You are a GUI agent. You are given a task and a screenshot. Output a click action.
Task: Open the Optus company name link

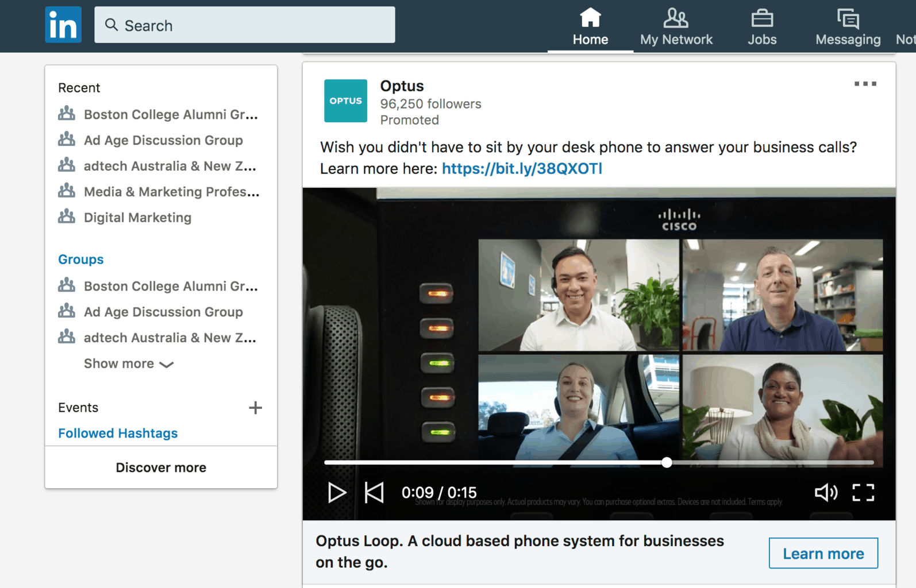(x=402, y=86)
